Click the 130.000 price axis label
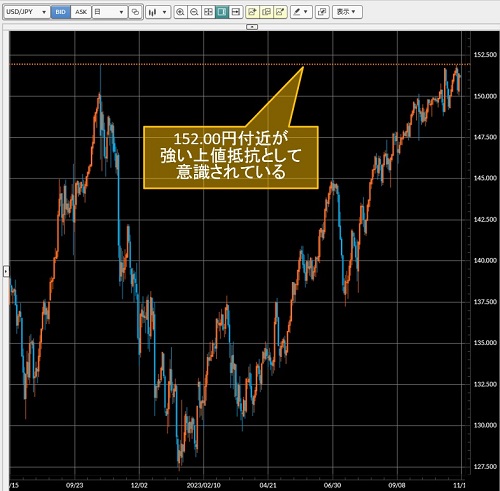 pos(485,425)
